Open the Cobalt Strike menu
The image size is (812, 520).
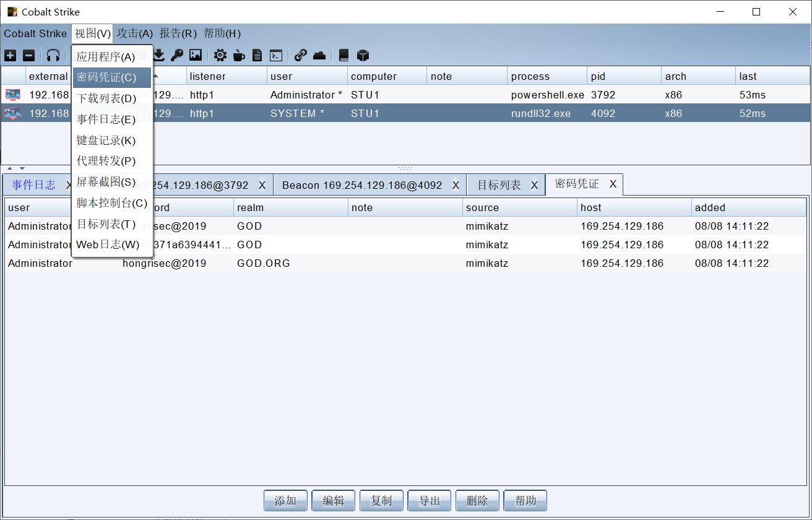[35, 33]
